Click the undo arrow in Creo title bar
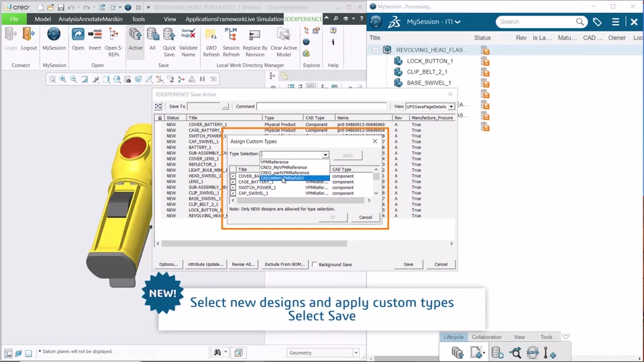Image resolution: width=644 pixels, height=362 pixels. pos(71,7)
